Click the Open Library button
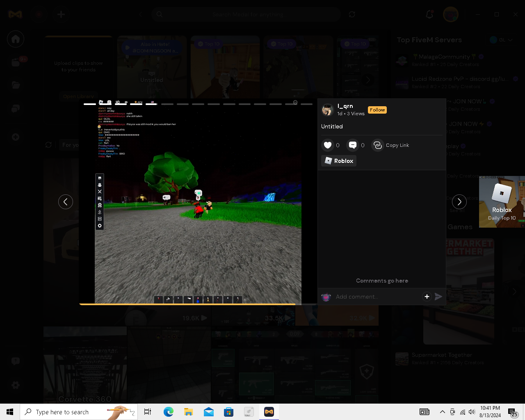 78,96
